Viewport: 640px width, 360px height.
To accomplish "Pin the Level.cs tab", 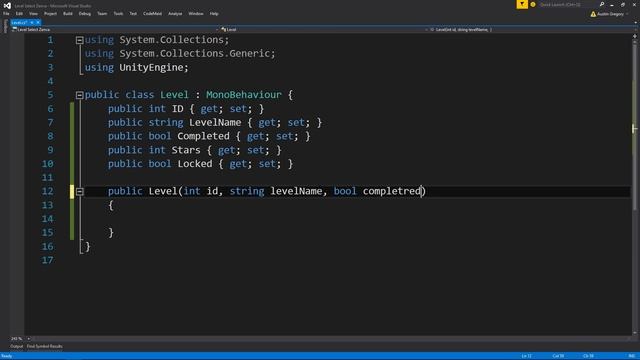I will point(32,22).
